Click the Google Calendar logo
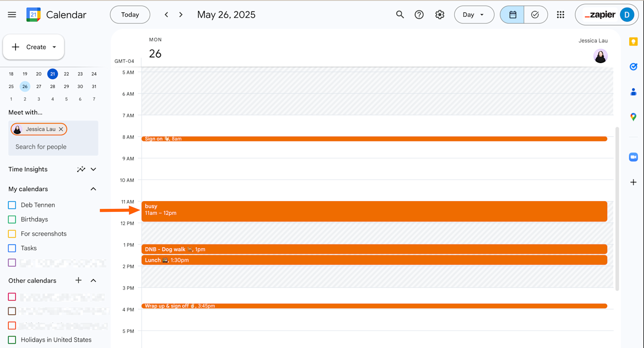The width and height of the screenshot is (644, 348). [x=33, y=15]
